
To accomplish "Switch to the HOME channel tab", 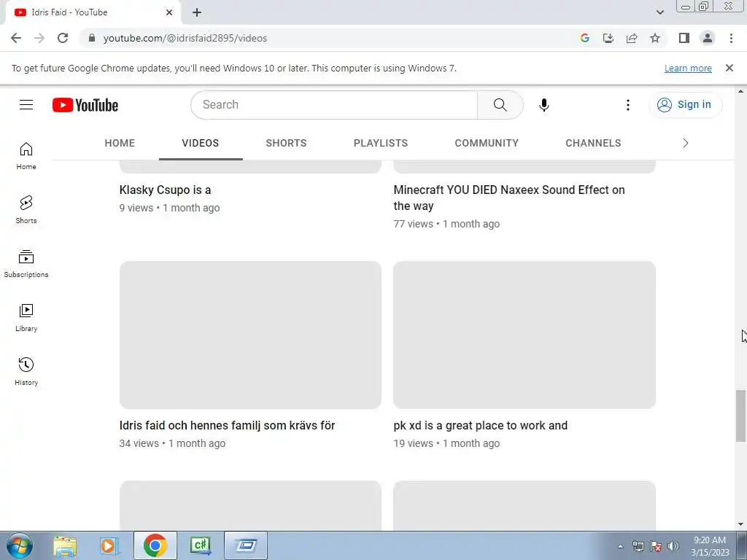I will pyautogui.click(x=120, y=143).
